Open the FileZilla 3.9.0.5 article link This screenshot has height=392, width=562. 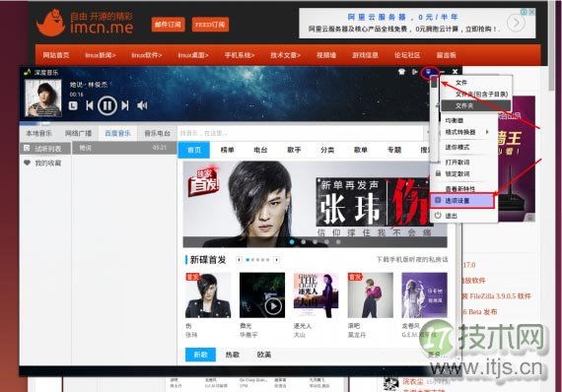497,296
